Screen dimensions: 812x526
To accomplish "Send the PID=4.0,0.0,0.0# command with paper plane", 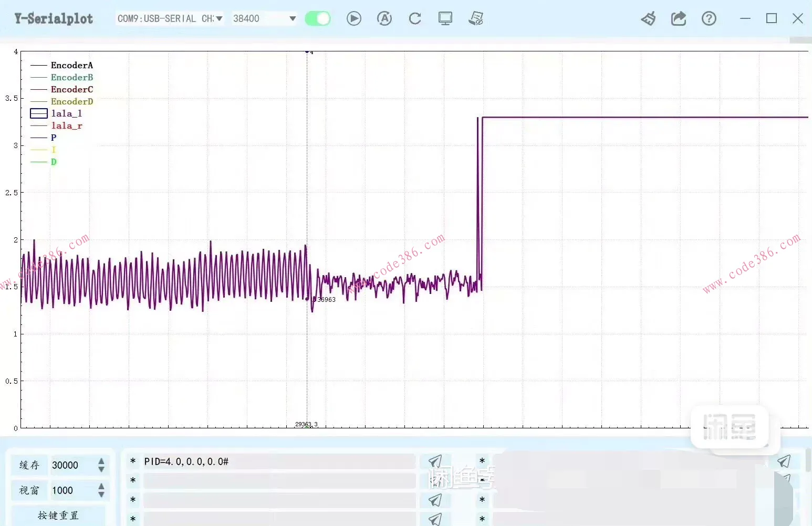I will (x=435, y=461).
